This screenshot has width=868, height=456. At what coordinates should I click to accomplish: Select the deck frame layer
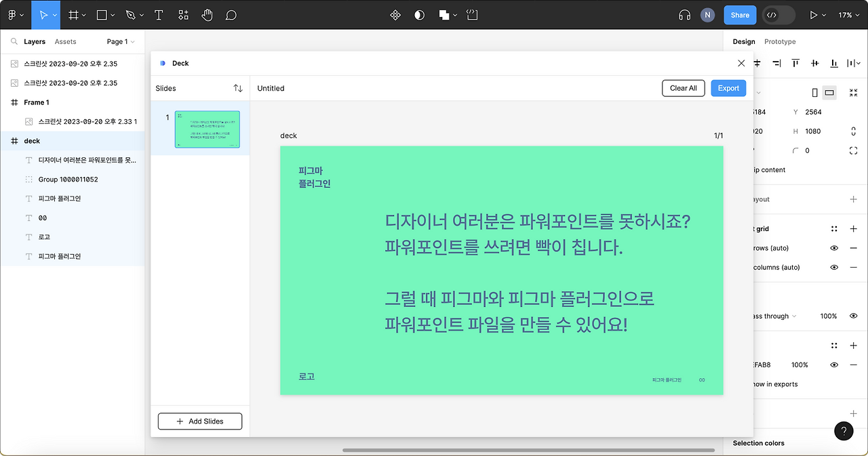pyautogui.click(x=73, y=141)
